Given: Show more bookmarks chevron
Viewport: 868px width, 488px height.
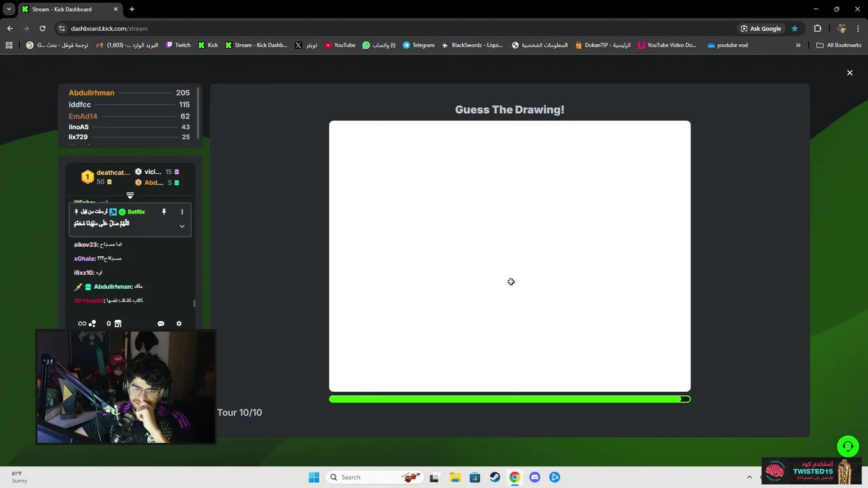Looking at the screenshot, I should (x=798, y=45).
